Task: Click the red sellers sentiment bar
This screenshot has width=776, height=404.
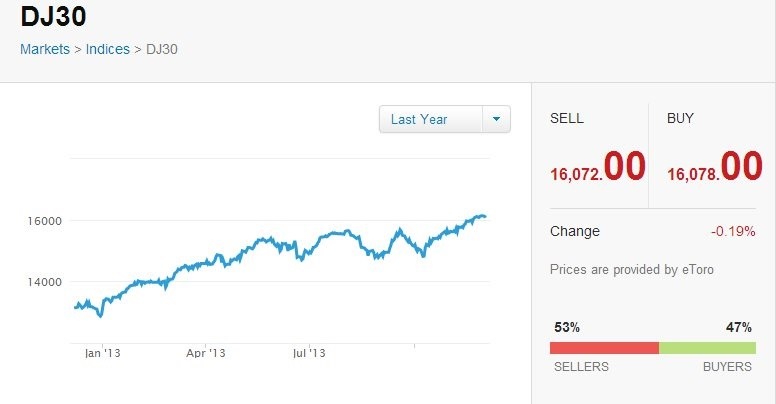Action: click(604, 348)
